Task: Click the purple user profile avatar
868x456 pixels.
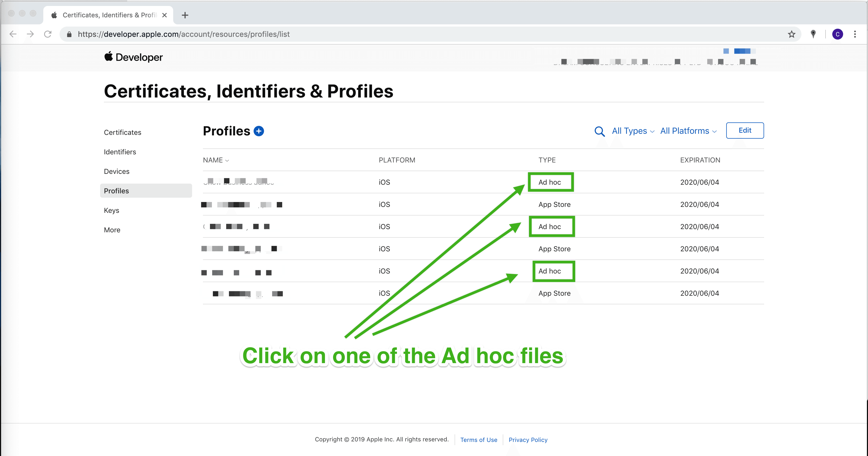Action: tap(837, 34)
